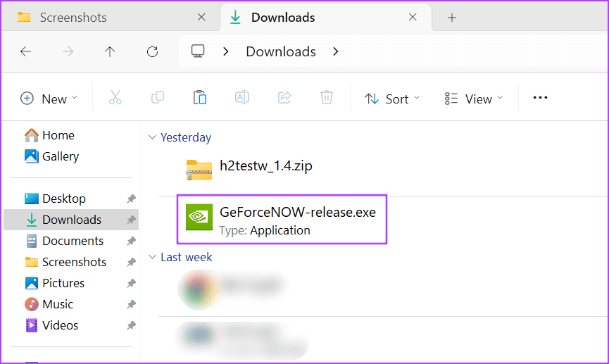This screenshot has width=609, height=364.
Task: Click the pin icon beside Music
Action: pyautogui.click(x=131, y=304)
